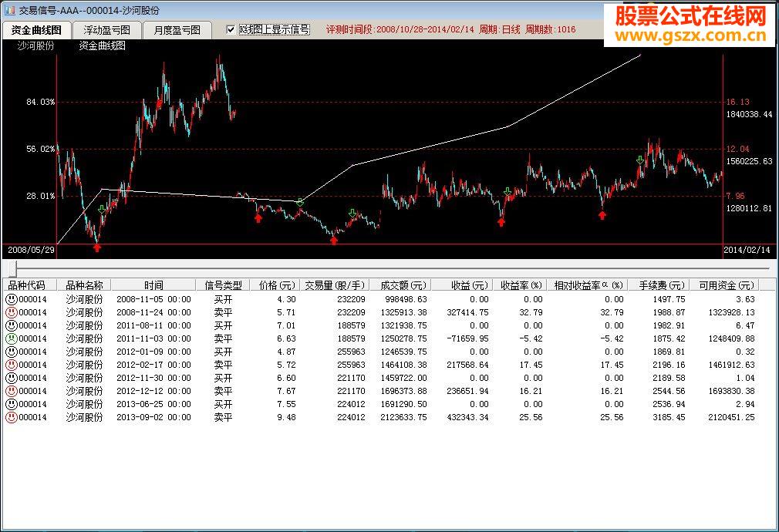Select the 2011-08-11 00:00 time cell
This screenshot has width=779, height=532.
153,326
